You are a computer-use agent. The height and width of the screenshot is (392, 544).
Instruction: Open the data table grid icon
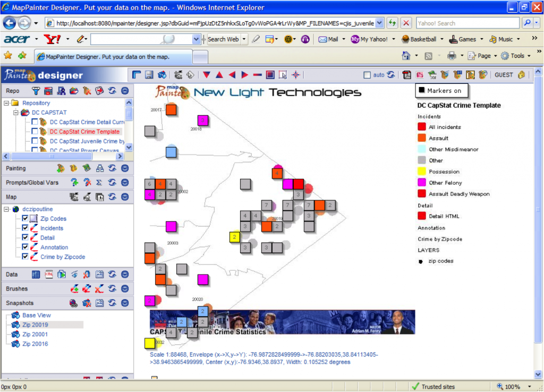36,275
